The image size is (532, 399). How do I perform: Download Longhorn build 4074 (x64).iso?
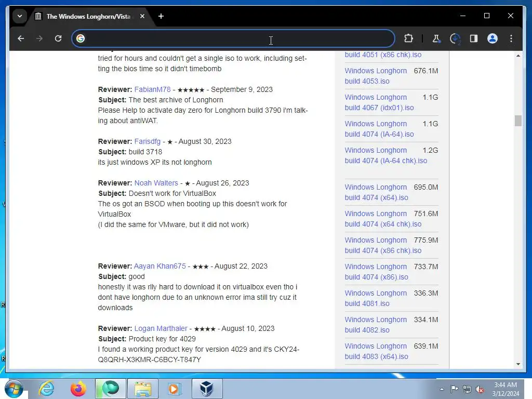(x=376, y=192)
